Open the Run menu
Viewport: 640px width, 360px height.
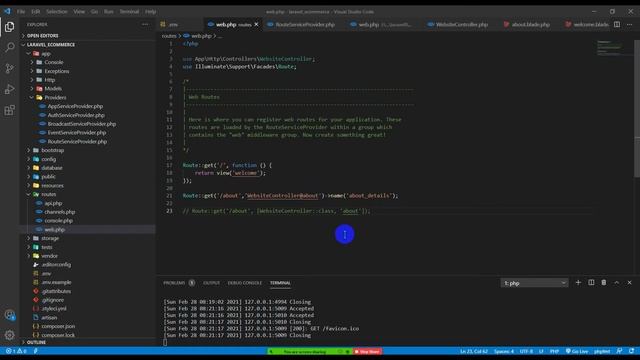pyautogui.click(x=109, y=11)
